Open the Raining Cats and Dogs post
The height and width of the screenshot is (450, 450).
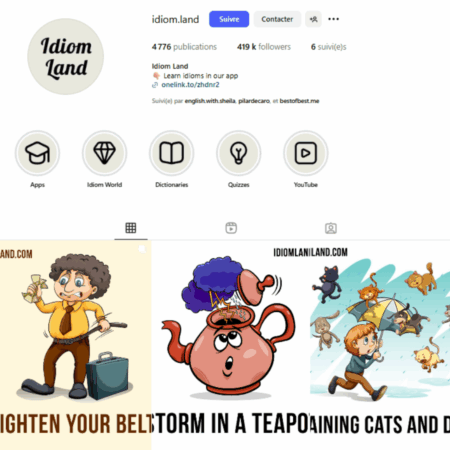(380, 345)
